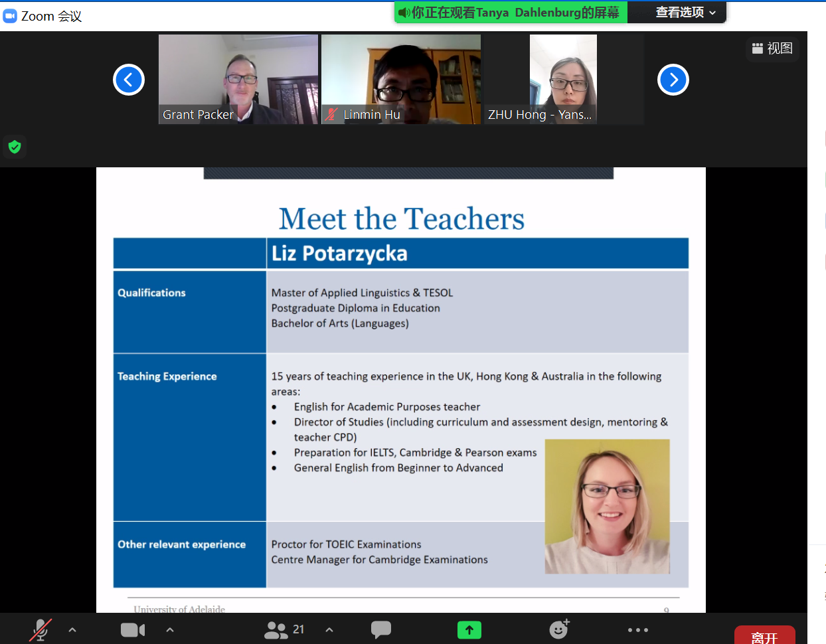
Task: Toggle the video camera on
Action: click(x=133, y=629)
